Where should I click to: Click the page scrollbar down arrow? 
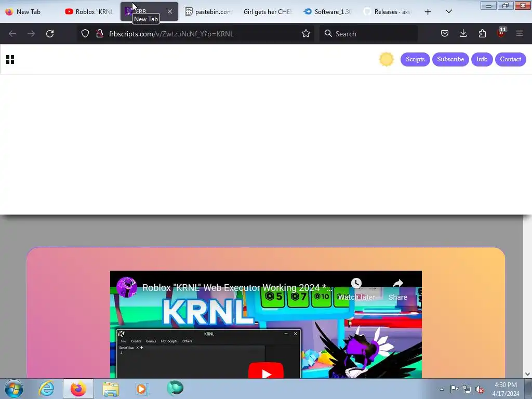point(527,374)
